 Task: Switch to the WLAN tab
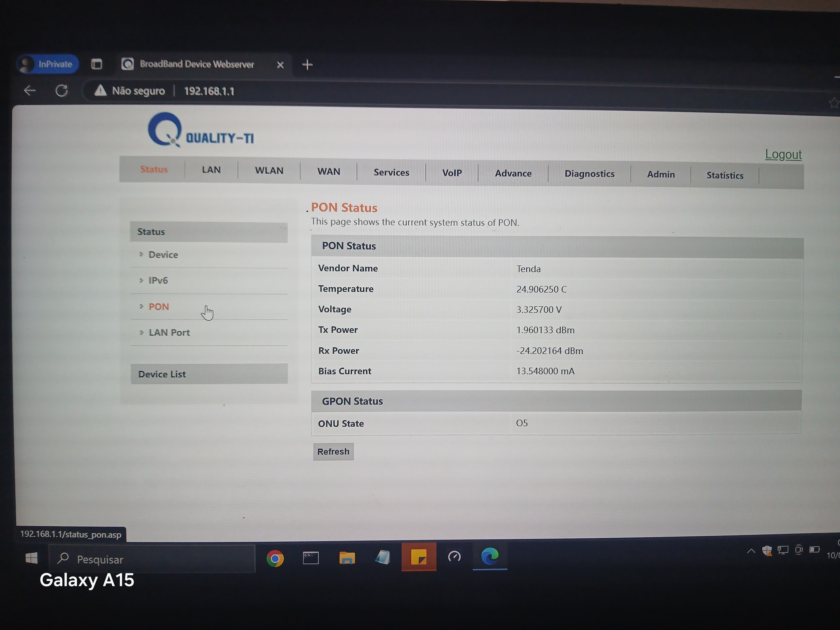point(269,170)
